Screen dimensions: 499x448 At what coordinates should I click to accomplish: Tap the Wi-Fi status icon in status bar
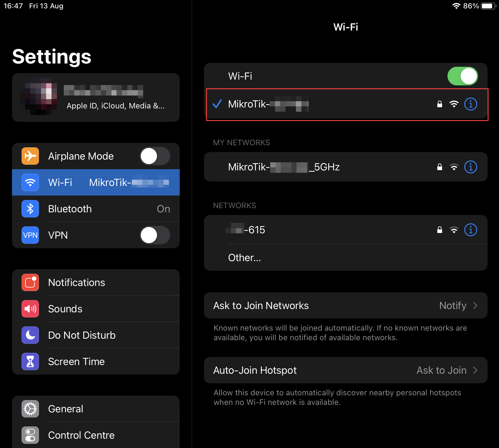coord(456,6)
